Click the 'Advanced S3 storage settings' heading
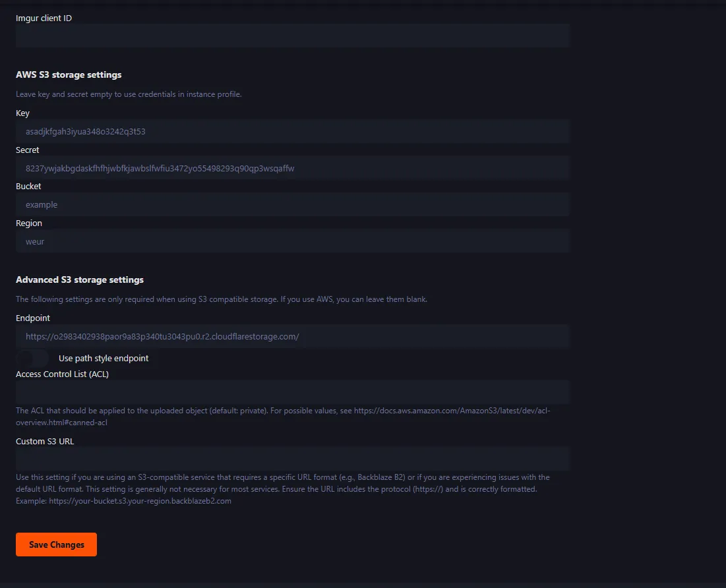726x588 pixels. (x=80, y=280)
